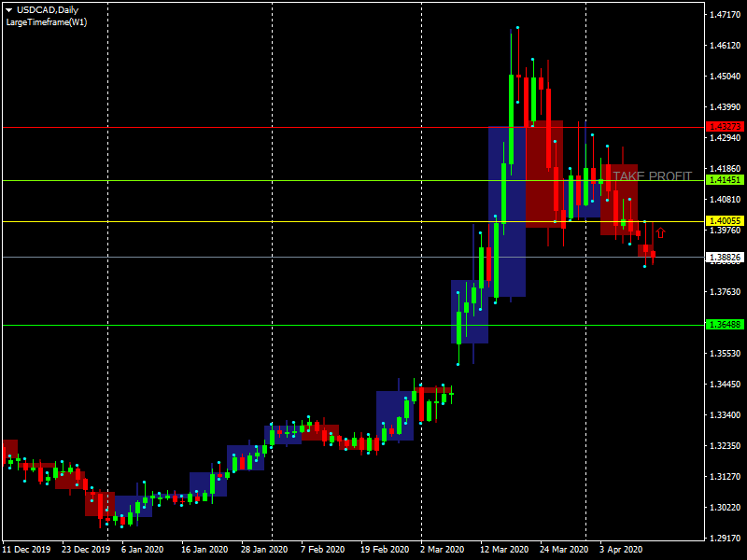
Task: Click the green 1.36488 price level tag
Action: click(725, 325)
